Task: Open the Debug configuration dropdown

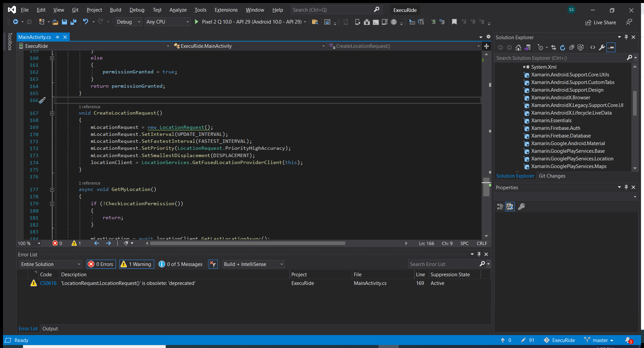Action: pos(129,22)
